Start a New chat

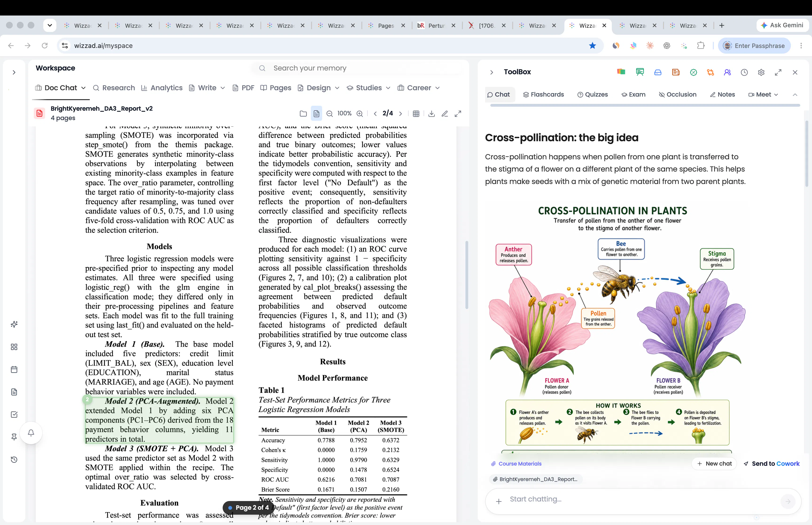pos(714,464)
